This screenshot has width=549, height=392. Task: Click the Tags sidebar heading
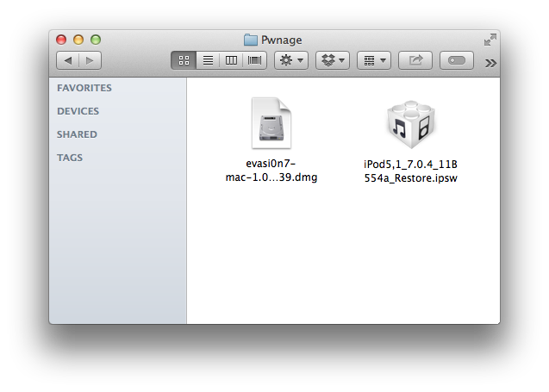click(x=70, y=158)
